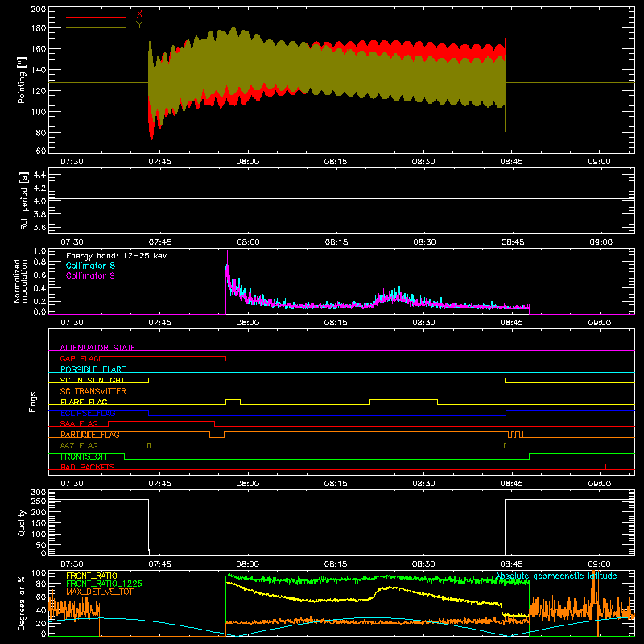Click the FRONT_RATIO legend entry

(92, 576)
